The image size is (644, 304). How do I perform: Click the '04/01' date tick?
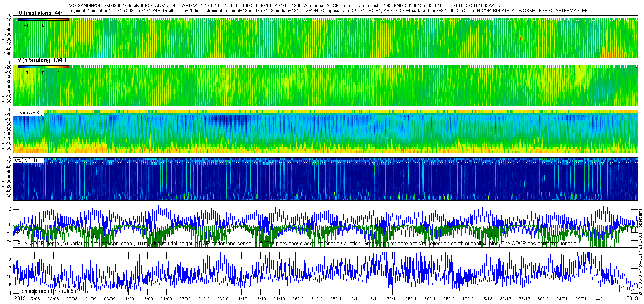coord(562,299)
